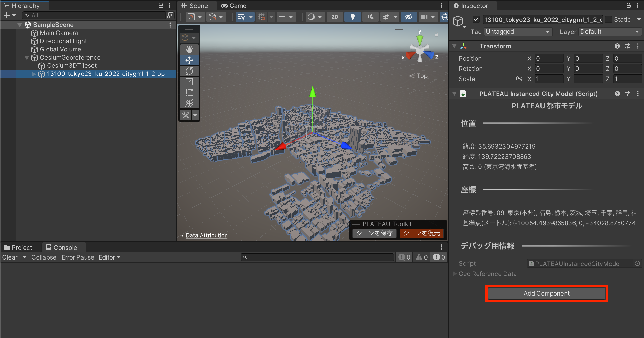Image resolution: width=644 pixels, height=338 pixels.
Task: Select the Rect transform tool
Action: pyautogui.click(x=189, y=93)
